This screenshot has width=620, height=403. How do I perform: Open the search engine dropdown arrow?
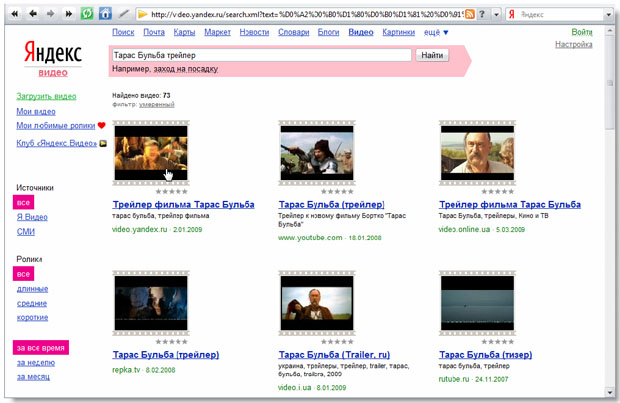[608, 15]
